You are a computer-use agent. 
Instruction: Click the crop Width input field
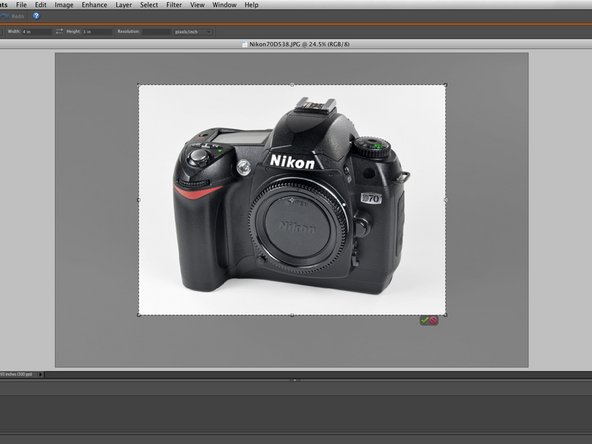(x=36, y=32)
